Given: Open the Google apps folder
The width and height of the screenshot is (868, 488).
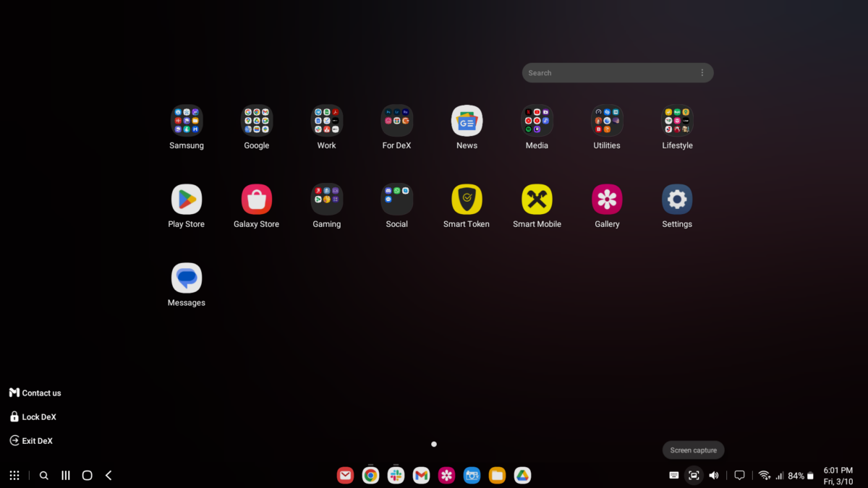Looking at the screenshot, I should (256, 121).
